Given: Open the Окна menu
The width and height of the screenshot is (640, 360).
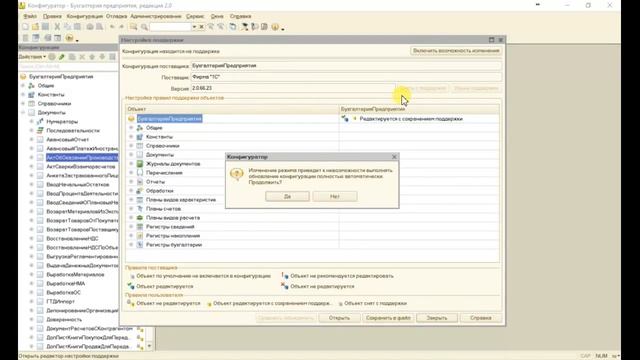Looking at the screenshot, I should [217, 16].
